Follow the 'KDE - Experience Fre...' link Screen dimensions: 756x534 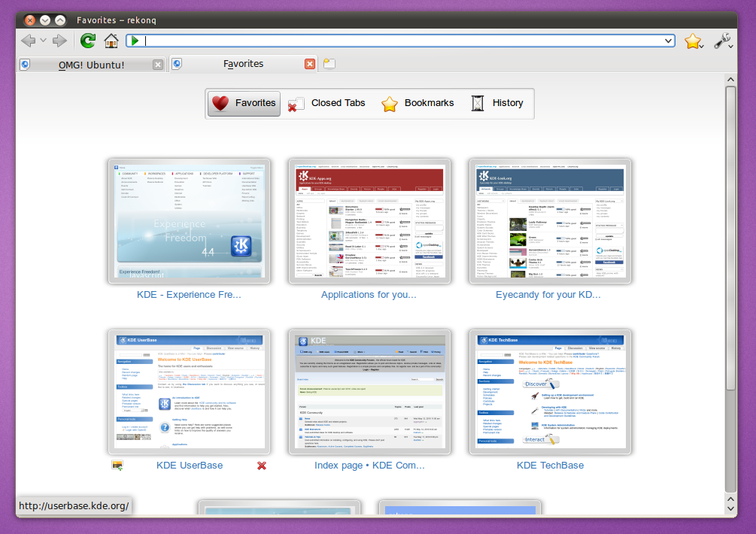(x=189, y=295)
